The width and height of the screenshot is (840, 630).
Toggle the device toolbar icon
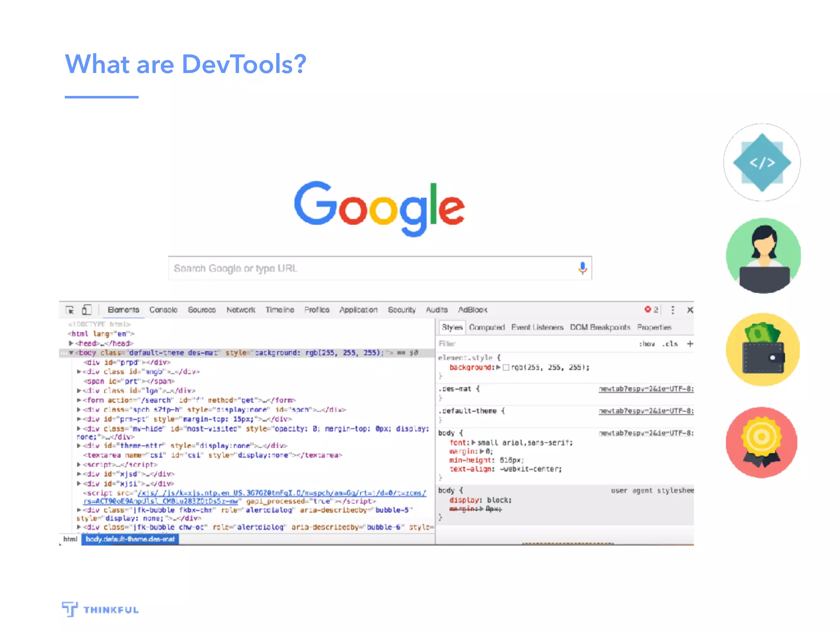click(x=86, y=310)
